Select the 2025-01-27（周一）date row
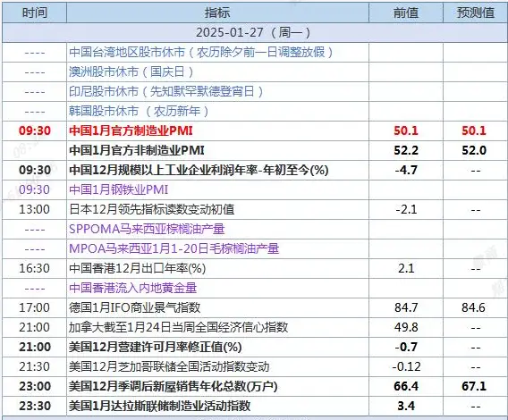 tap(254, 32)
